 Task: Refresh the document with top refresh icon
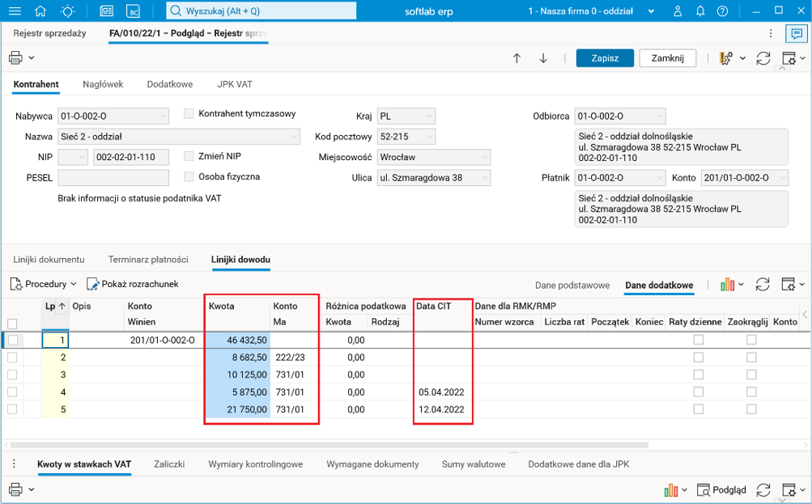(x=763, y=58)
